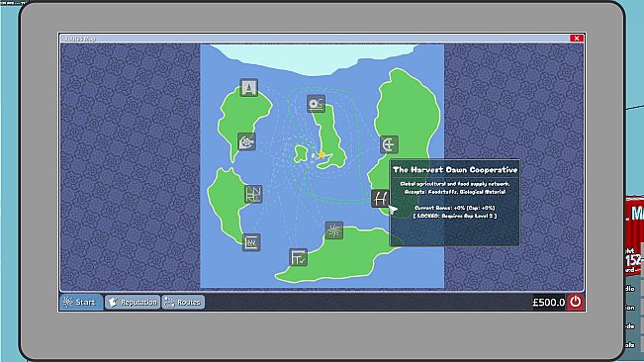The width and height of the screenshot is (644, 362).
Task: Select the claw-shaped faction marker on the northwest island
Action: pos(246,142)
